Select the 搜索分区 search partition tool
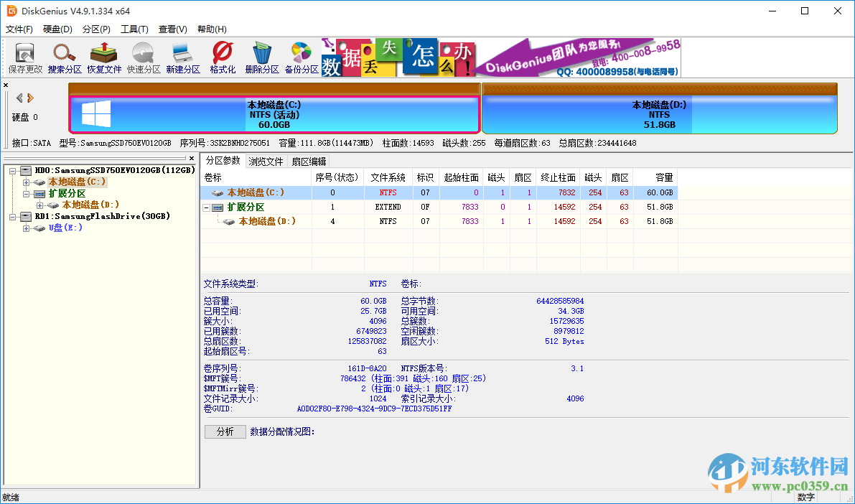855x504 pixels. [x=64, y=57]
